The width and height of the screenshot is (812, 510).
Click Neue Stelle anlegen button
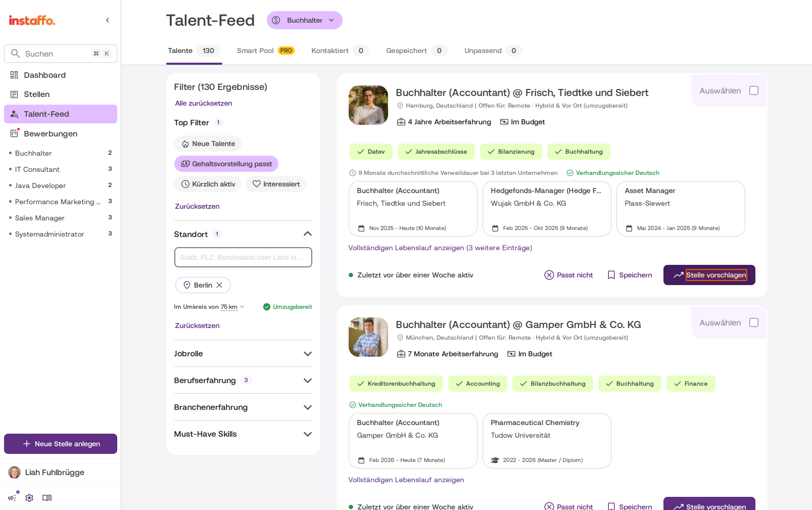[61, 444]
